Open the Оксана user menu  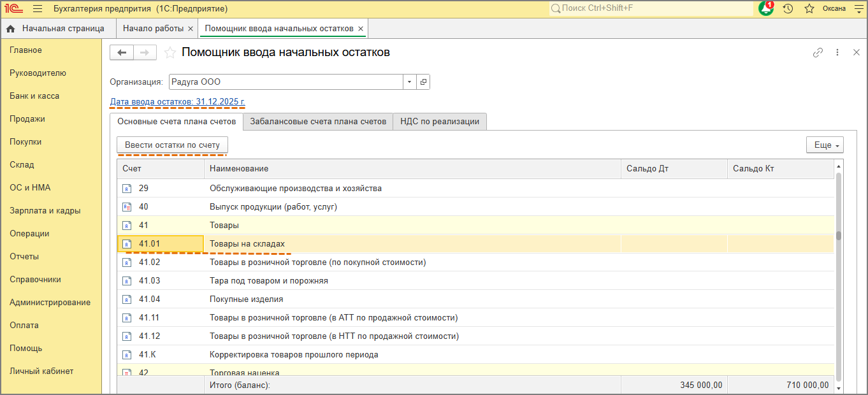tap(834, 9)
